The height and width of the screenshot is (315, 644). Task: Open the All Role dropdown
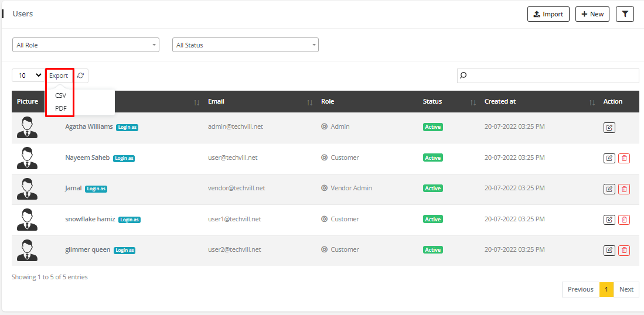(x=86, y=45)
